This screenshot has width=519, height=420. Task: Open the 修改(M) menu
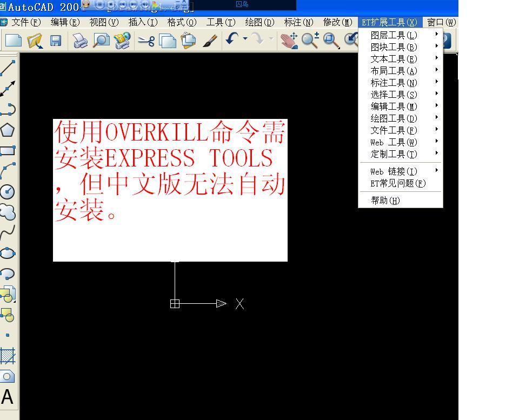pyautogui.click(x=337, y=23)
